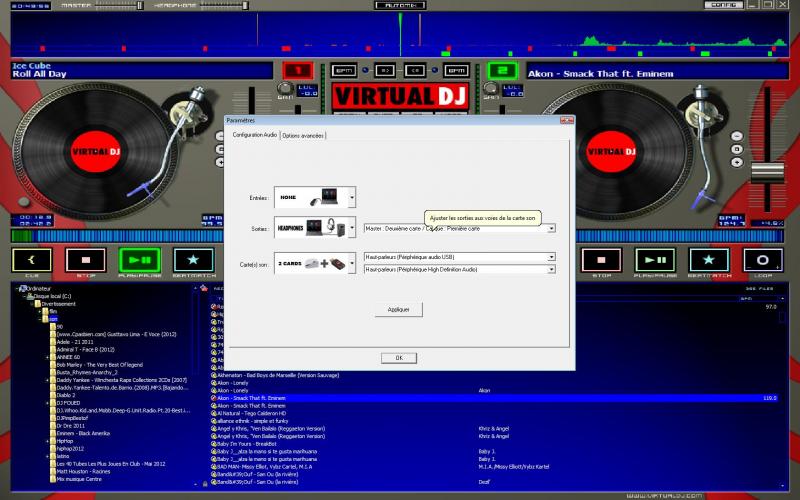Image resolution: width=800 pixels, height=500 pixels.
Task: Confirm settings with the OK button
Action: pyautogui.click(x=399, y=357)
